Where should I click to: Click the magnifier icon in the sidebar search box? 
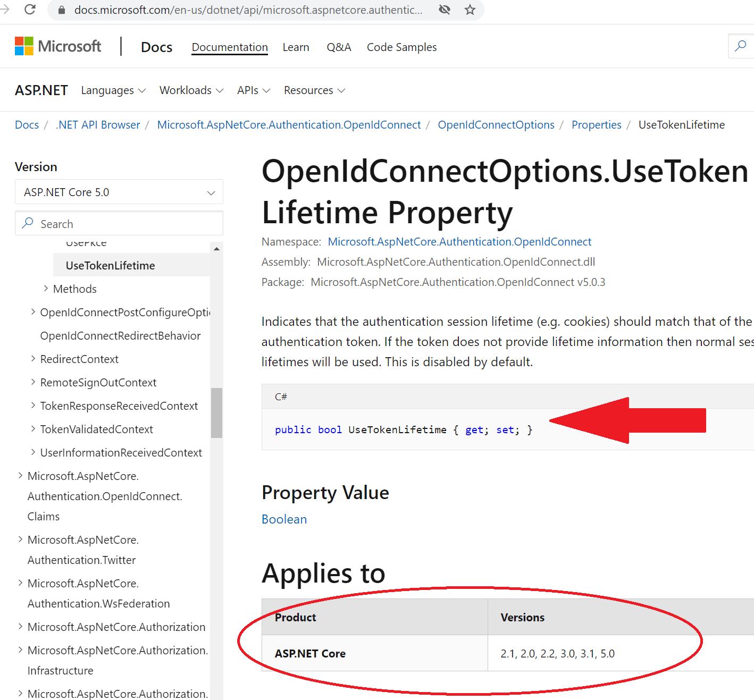click(x=28, y=223)
